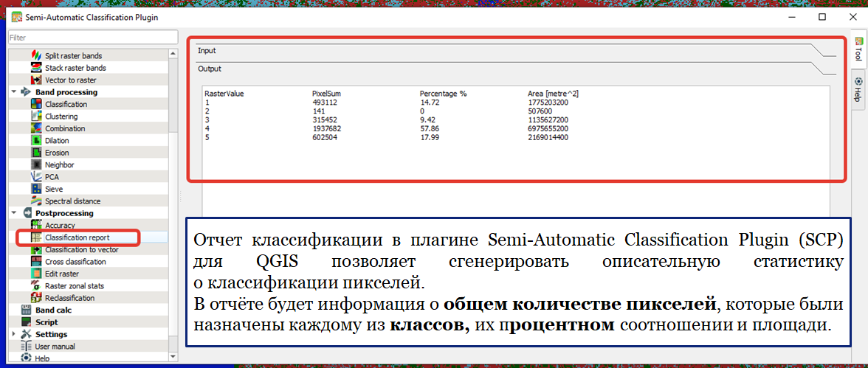Click the Settings wrench icon

coord(25,334)
